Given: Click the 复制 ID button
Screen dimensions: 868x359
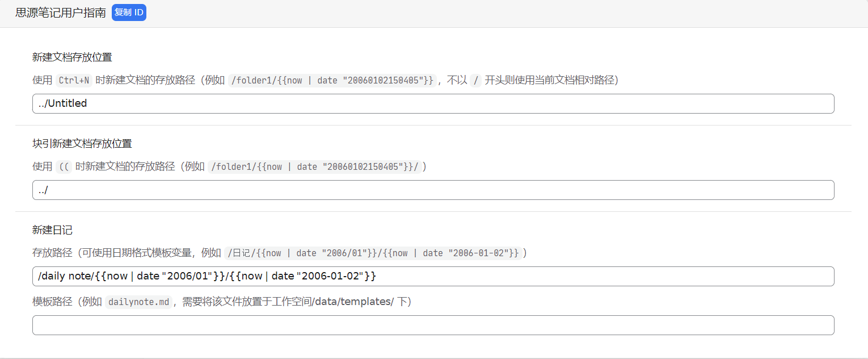Looking at the screenshot, I should [x=129, y=12].
